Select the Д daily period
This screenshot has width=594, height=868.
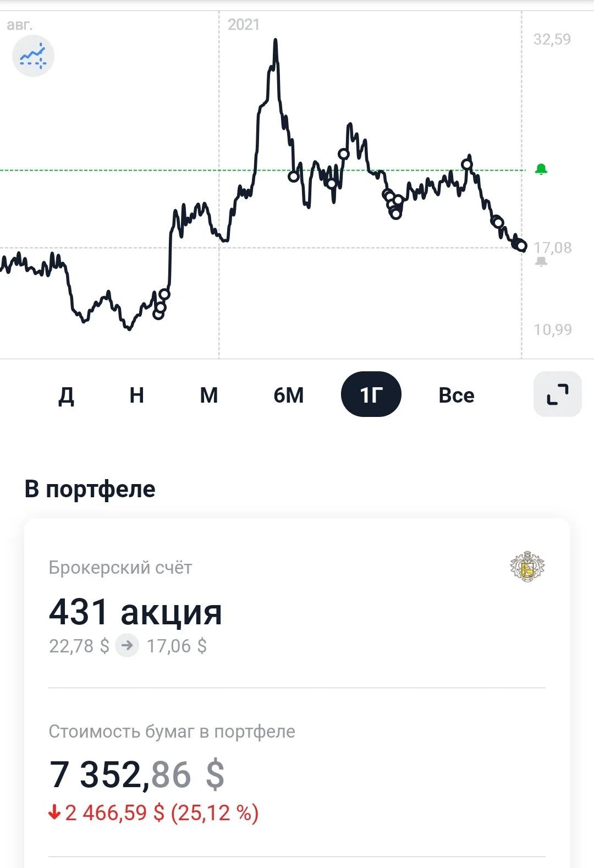(x=66, y=395)
